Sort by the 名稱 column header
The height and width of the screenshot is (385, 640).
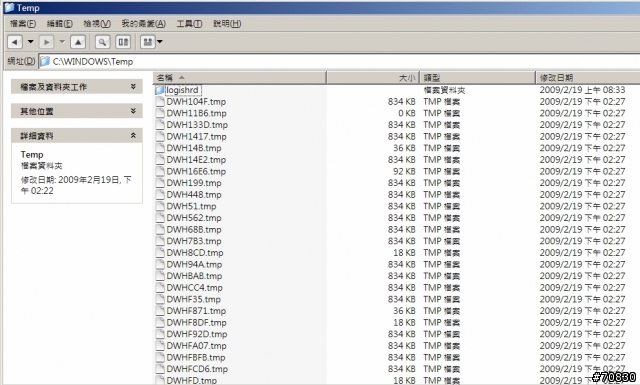point(240,78)
